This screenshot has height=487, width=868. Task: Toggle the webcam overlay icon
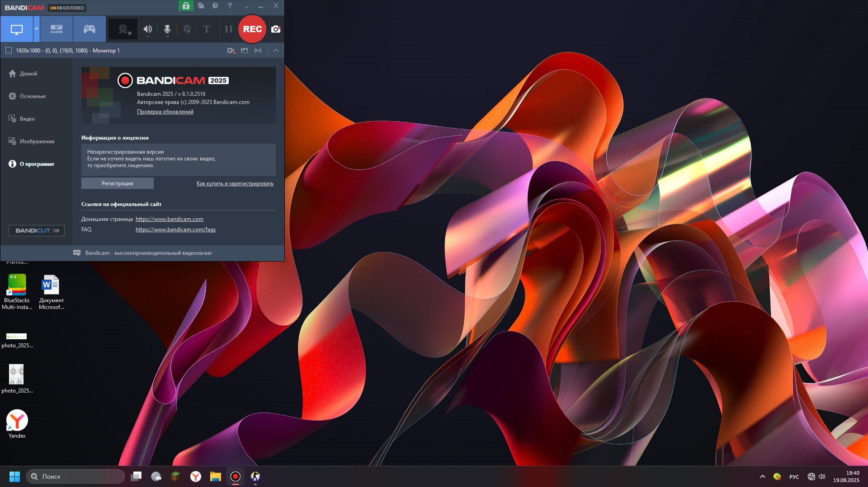tap(123, 30)
